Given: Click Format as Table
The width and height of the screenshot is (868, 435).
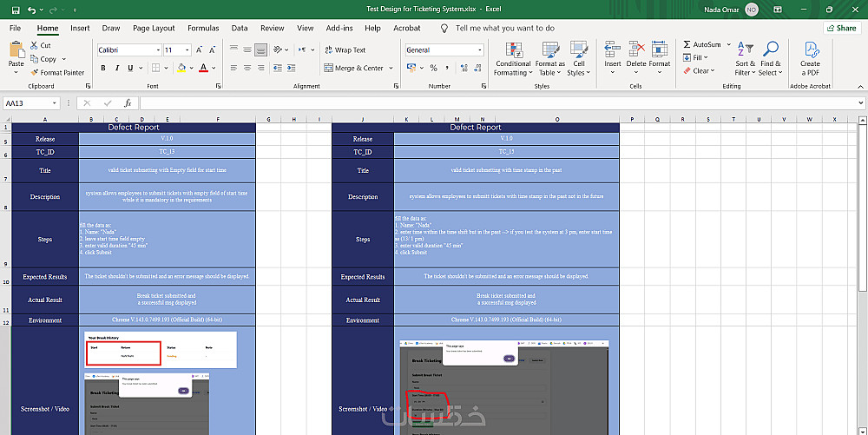Looking at the screenshot, I should click(549, 59).
